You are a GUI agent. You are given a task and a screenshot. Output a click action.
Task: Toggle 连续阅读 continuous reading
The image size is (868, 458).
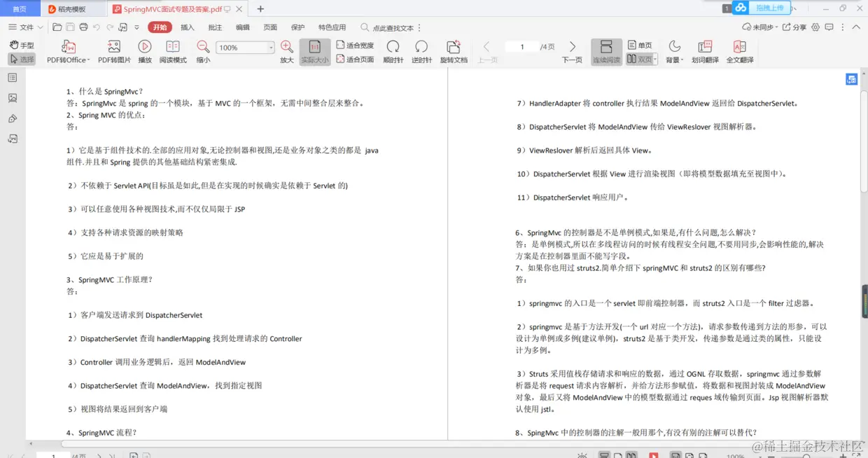(x=606, y=51)
